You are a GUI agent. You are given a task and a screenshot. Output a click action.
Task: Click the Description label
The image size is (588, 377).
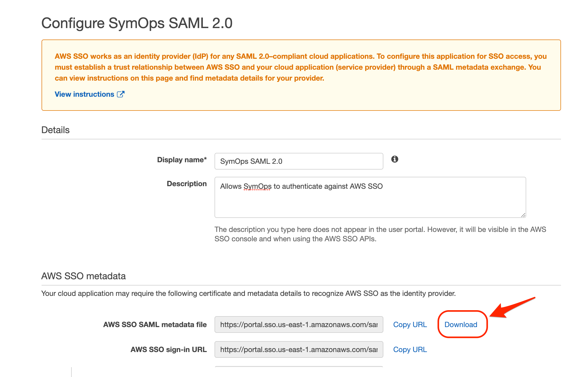point(186,184)
